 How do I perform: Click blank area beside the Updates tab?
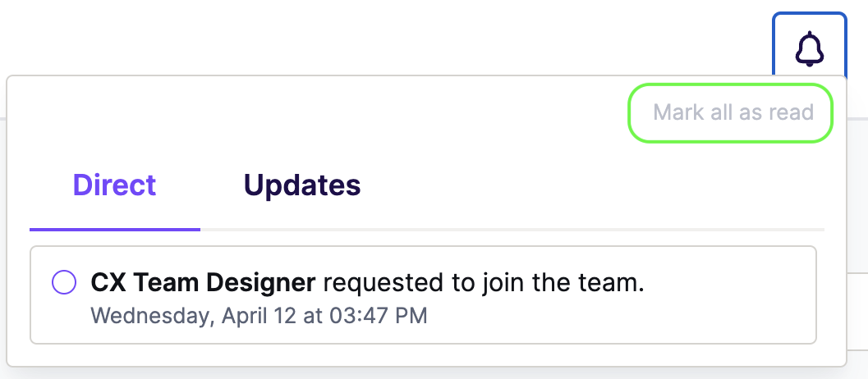click(592, 185)
